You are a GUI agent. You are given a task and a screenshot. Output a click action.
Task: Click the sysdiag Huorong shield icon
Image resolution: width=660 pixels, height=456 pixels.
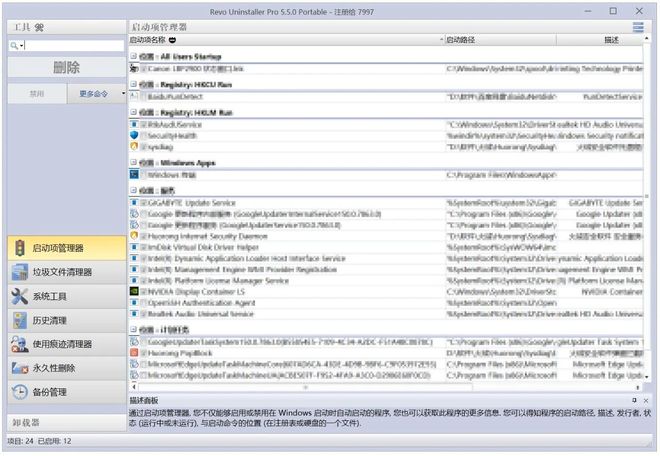tap(134, 146)
